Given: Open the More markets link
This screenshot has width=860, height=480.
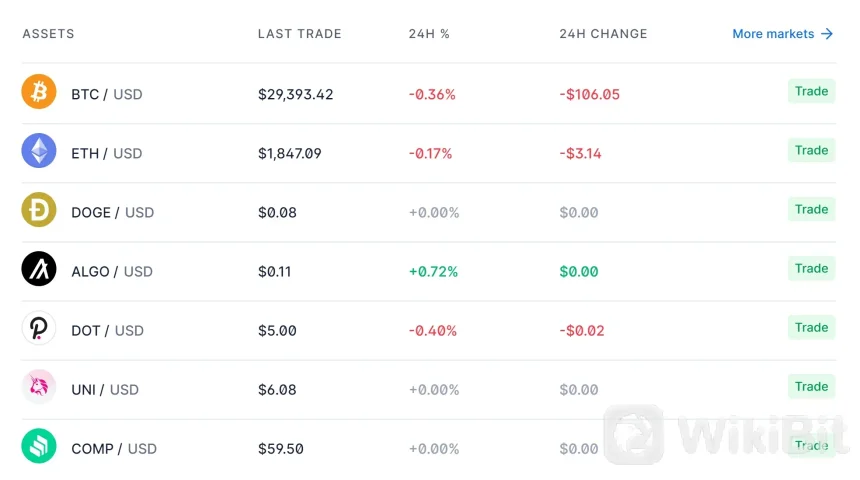Looking at the screenshot, I should (x=773, y=34).
